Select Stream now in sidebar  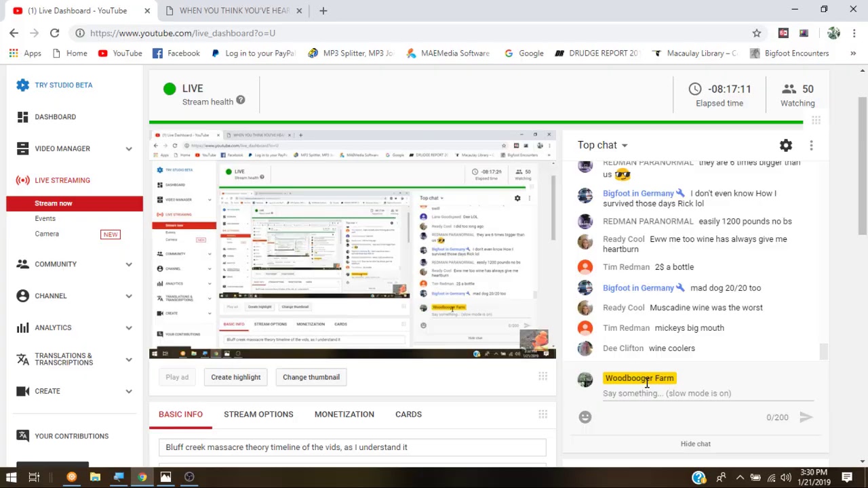[x=75, y=203]
